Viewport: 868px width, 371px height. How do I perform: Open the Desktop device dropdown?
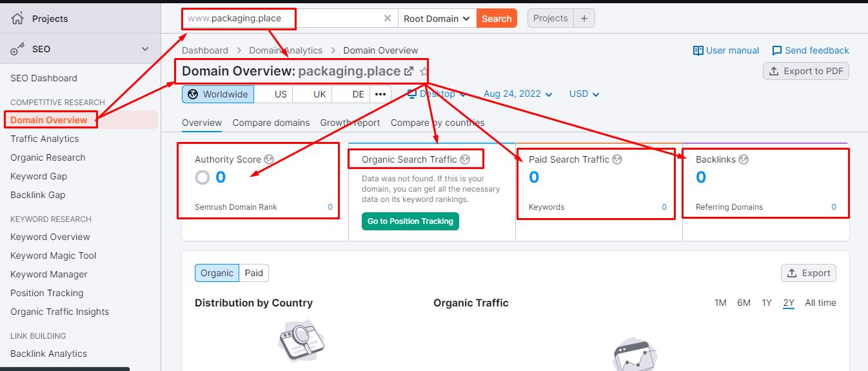[x=437, y=94]
